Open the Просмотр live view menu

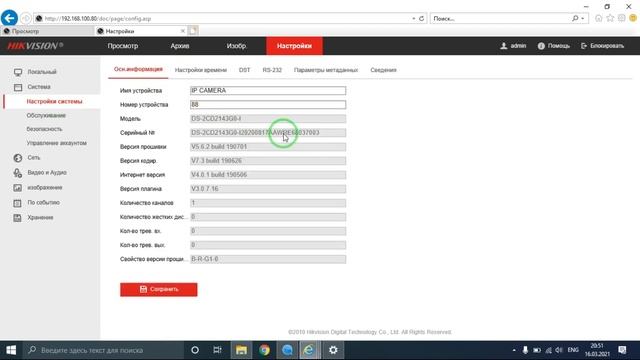[x=123, y=46]
